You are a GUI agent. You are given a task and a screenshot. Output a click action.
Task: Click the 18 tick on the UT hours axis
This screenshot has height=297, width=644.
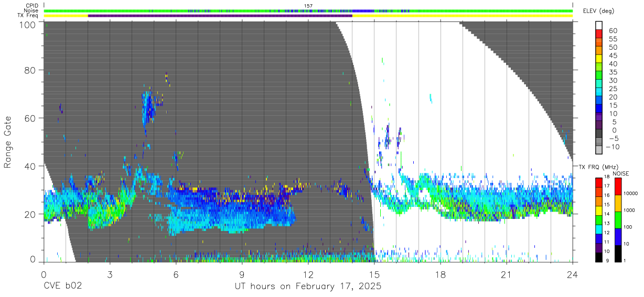[x=440, y=274]
